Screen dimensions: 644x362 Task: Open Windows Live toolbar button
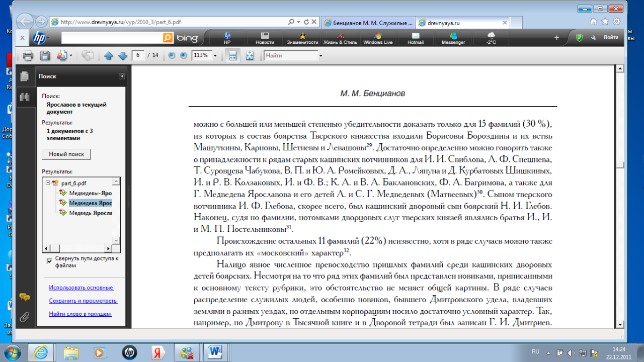click(x=378, y=39)
